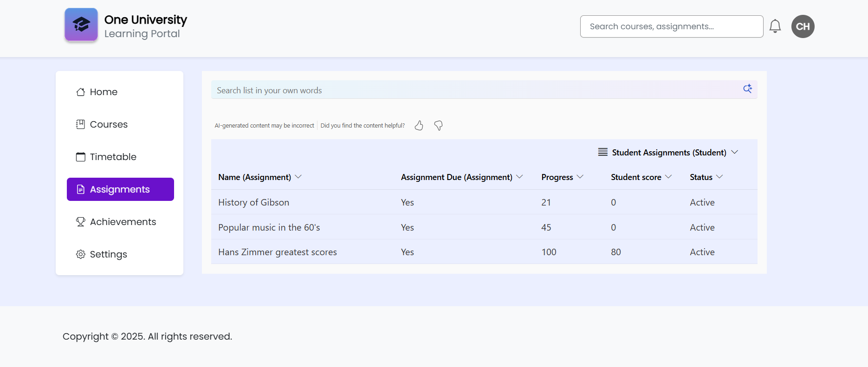Click the Student Assignments list view icon
This screenshot has width=868, height=367.
click(602, 152)
